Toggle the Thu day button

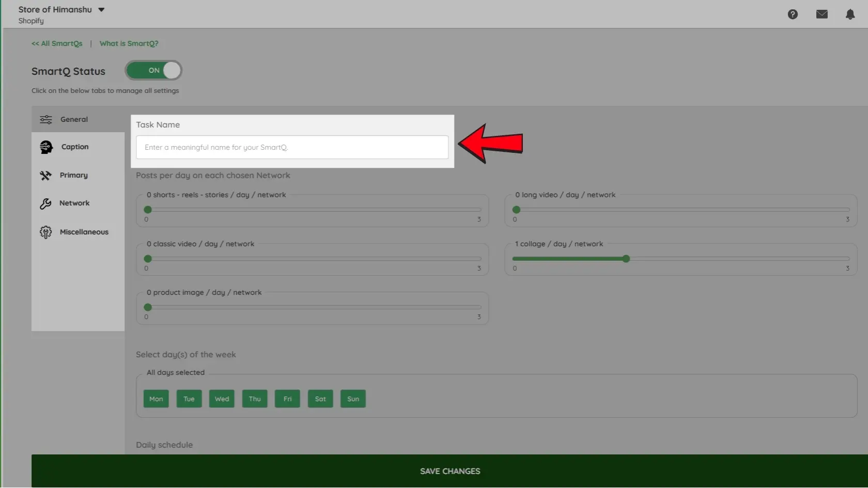[255, 399]
